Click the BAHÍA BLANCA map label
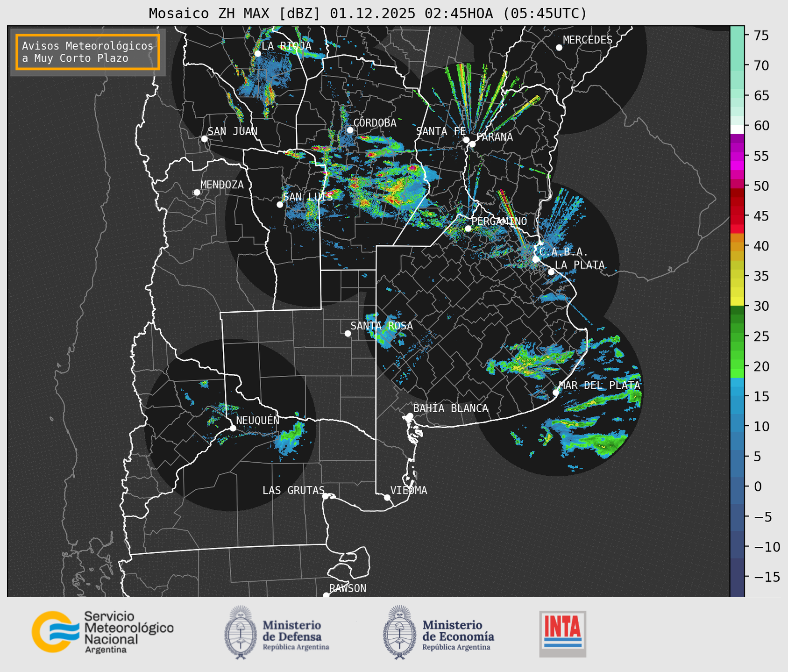The image size is (788, 672). [451, 408]
